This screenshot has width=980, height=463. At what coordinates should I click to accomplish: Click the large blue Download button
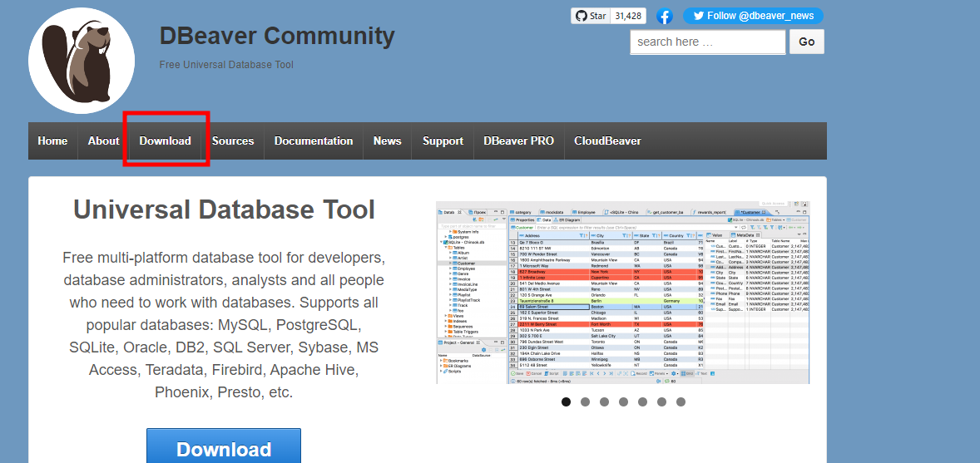point(224,447)
